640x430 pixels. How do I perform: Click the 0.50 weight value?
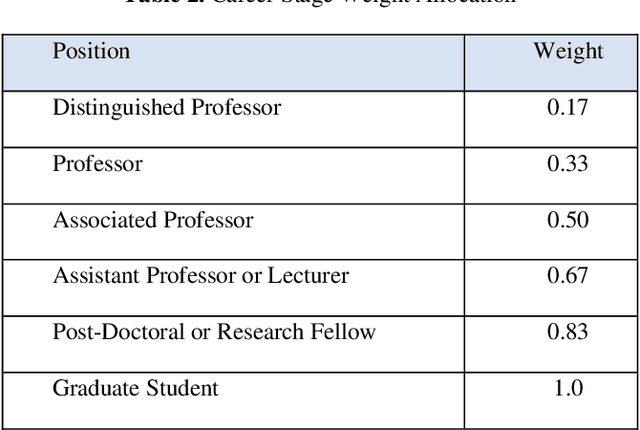(x=567, y=220)
